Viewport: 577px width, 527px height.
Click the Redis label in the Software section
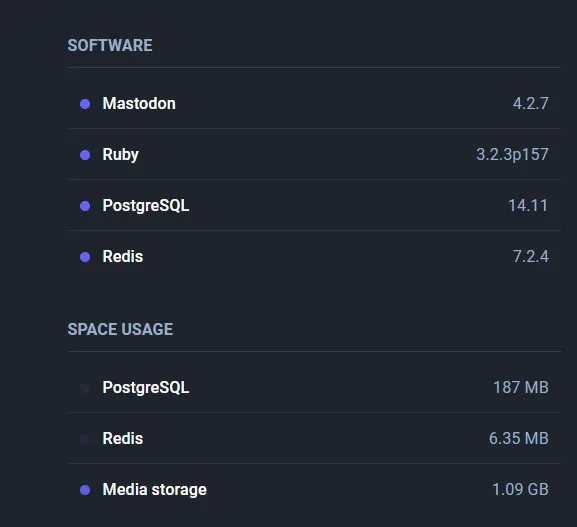click(x=123, y=257)
